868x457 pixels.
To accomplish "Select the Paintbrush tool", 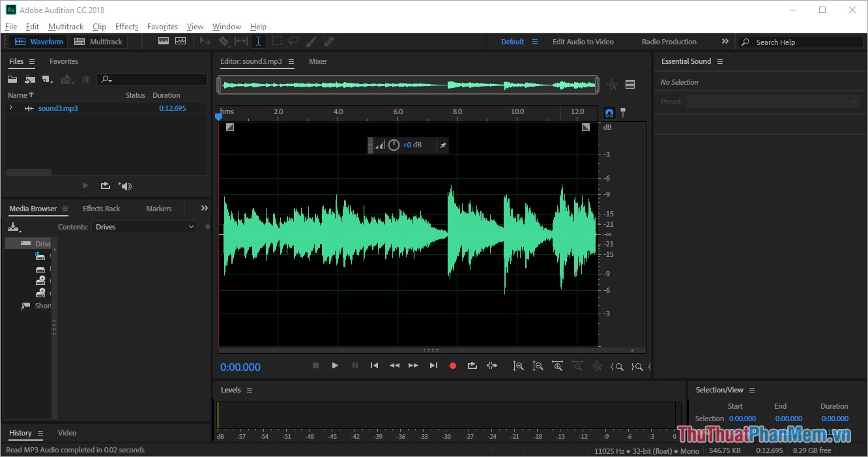I will 311,41.
